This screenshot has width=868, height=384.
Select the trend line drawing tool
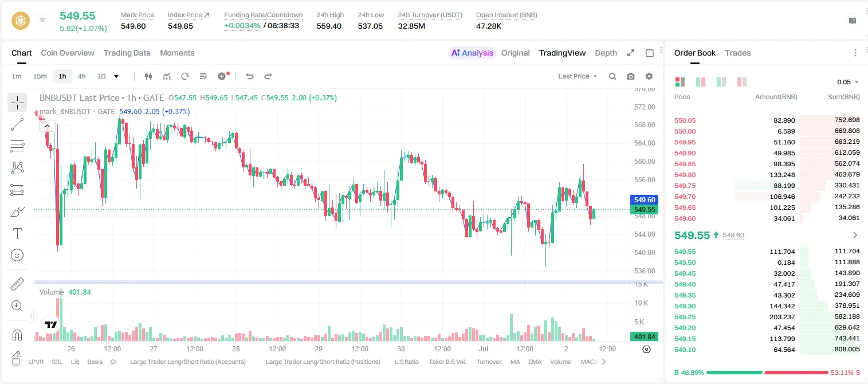click(x=17, y=124)
